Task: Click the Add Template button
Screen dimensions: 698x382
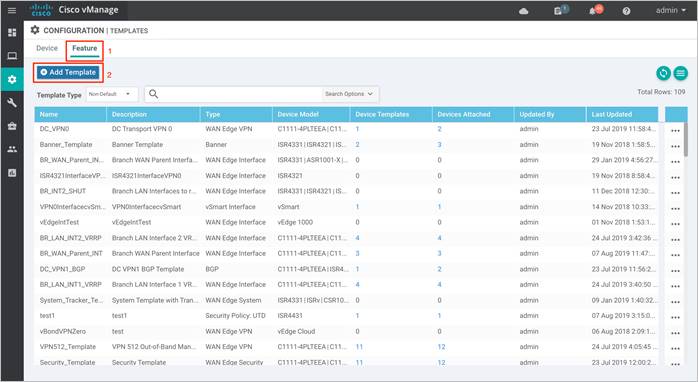Action: [x=68, y=72]
